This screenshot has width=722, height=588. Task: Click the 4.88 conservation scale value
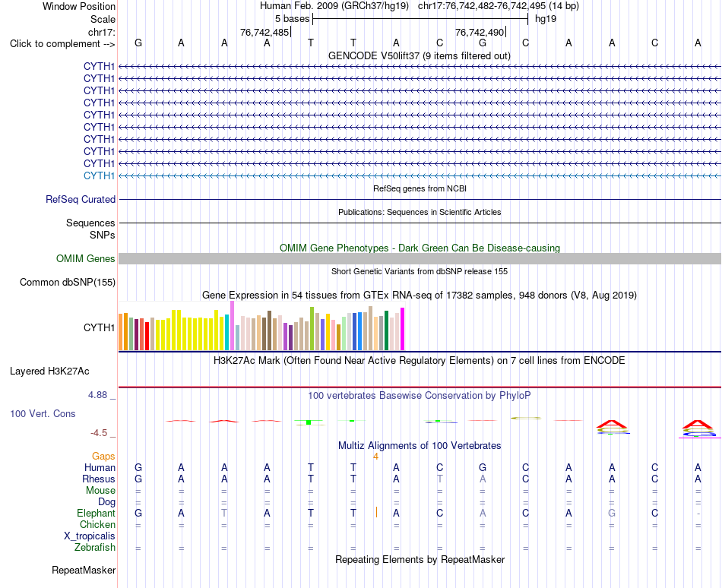click(97, 395)
